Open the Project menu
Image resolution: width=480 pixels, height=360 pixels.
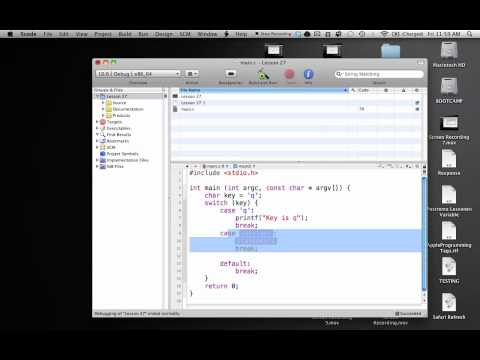(x=103, y=34)
